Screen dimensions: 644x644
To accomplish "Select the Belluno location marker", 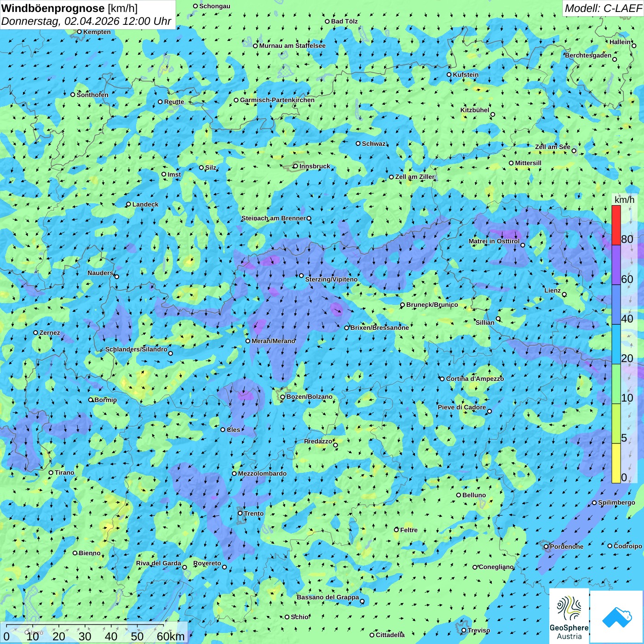I will (x=459, y=495).
